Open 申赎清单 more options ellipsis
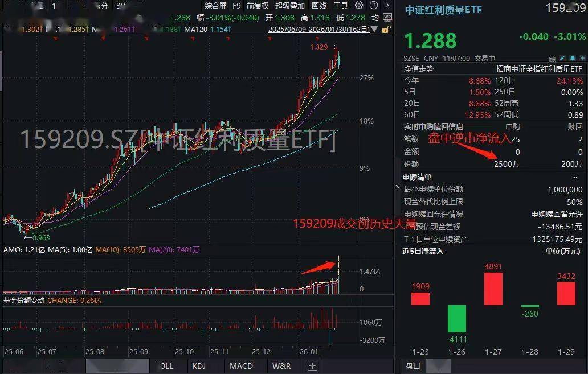 [574, 177]
